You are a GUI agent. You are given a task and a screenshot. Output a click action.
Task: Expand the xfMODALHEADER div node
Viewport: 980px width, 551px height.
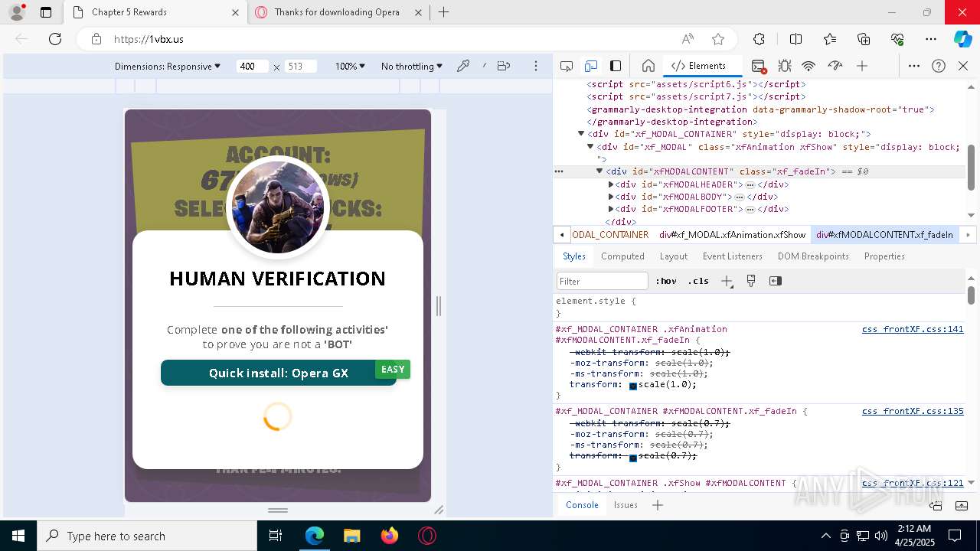(611, 184)
